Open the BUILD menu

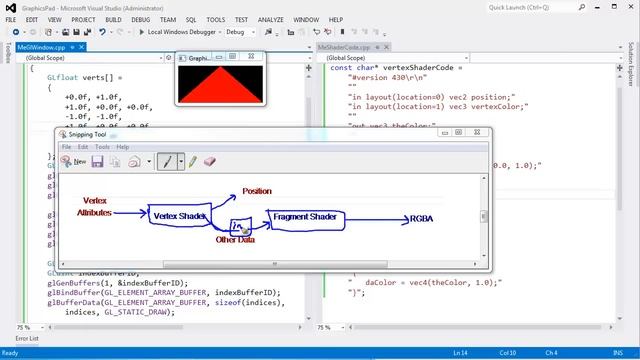click(x=113, y=20)
